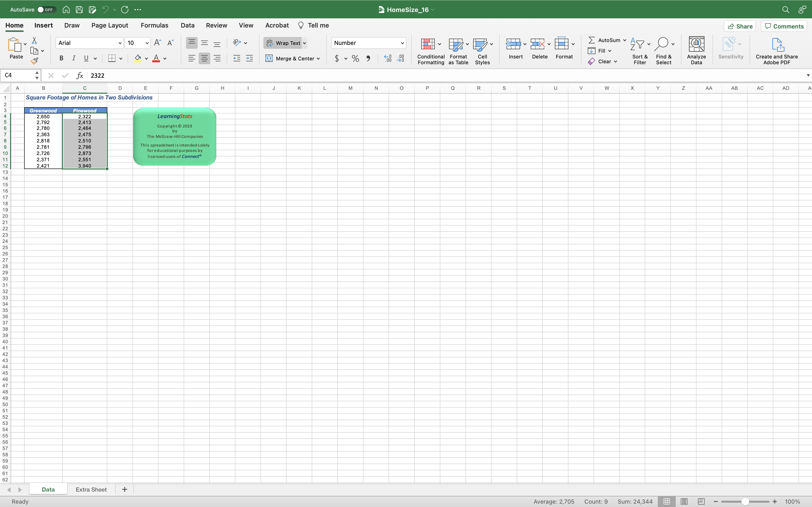The height and width of the screenshot is (507, 812).
Task: Open the Comments button
Action: [x=784, y=26]
